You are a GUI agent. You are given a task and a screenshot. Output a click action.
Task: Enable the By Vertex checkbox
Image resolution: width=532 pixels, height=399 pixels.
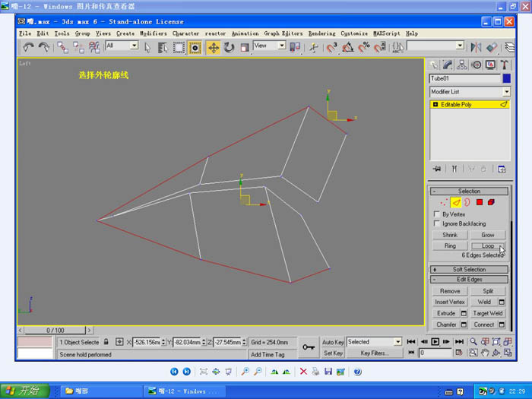(x=435, y=214)
